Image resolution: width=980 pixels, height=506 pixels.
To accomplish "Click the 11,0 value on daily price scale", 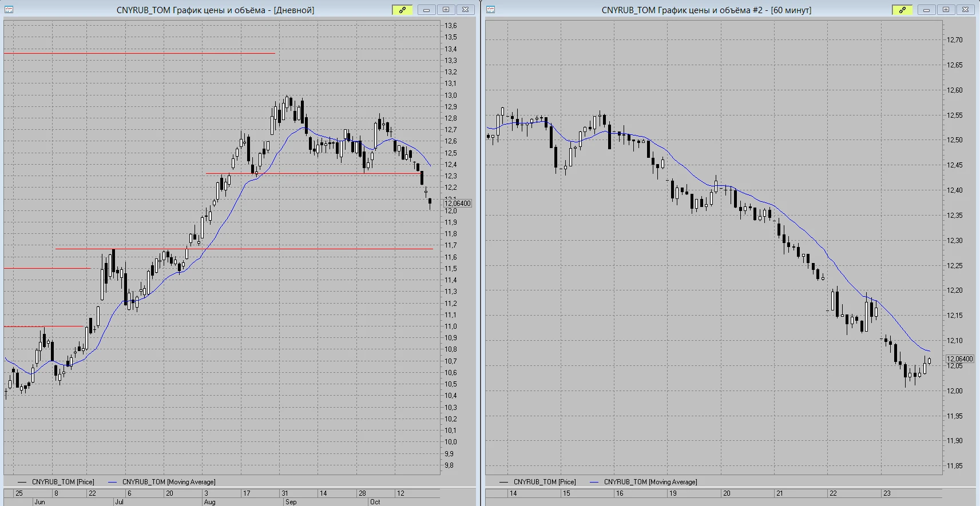I will 451,326.
